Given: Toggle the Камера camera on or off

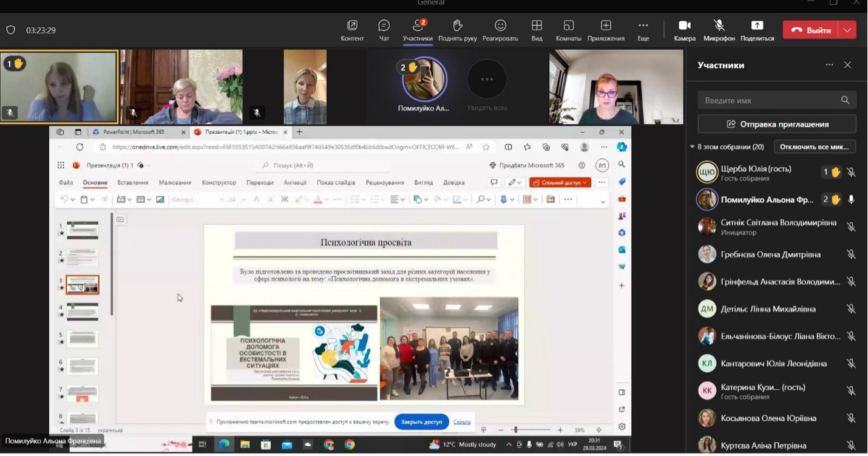Looking at the screenshot, I should tap(685, 26).
